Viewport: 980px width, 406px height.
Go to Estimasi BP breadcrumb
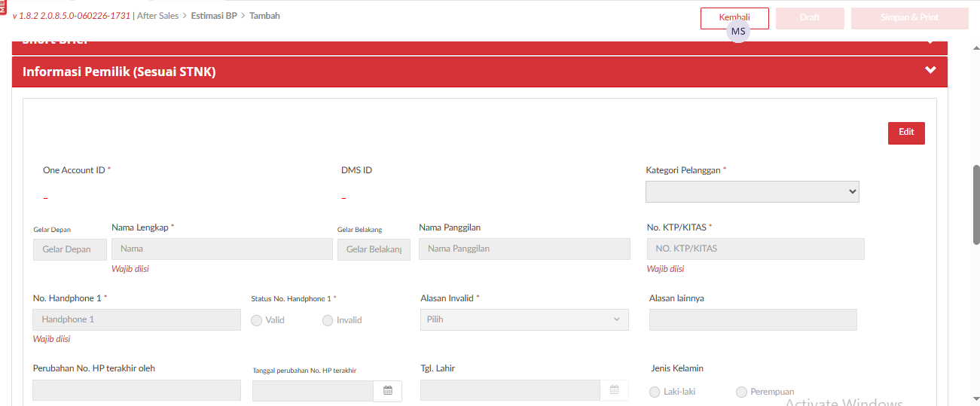coord(214,16)
